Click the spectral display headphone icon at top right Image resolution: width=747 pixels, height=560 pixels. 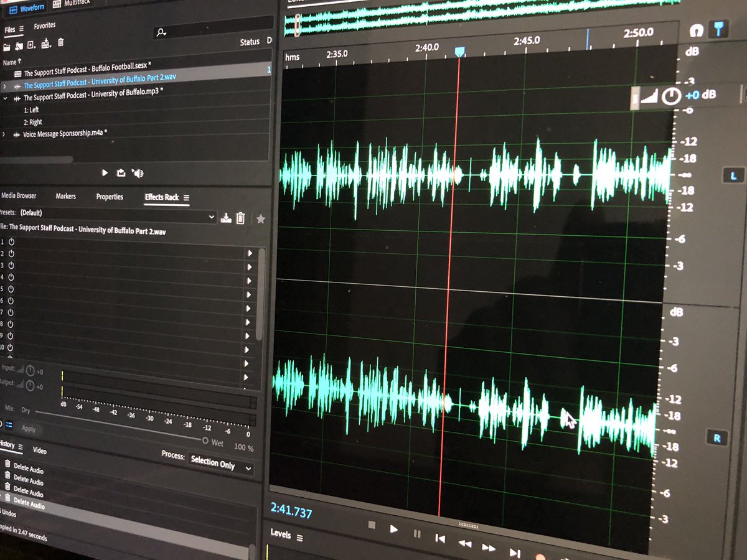(x=696, y=29)
